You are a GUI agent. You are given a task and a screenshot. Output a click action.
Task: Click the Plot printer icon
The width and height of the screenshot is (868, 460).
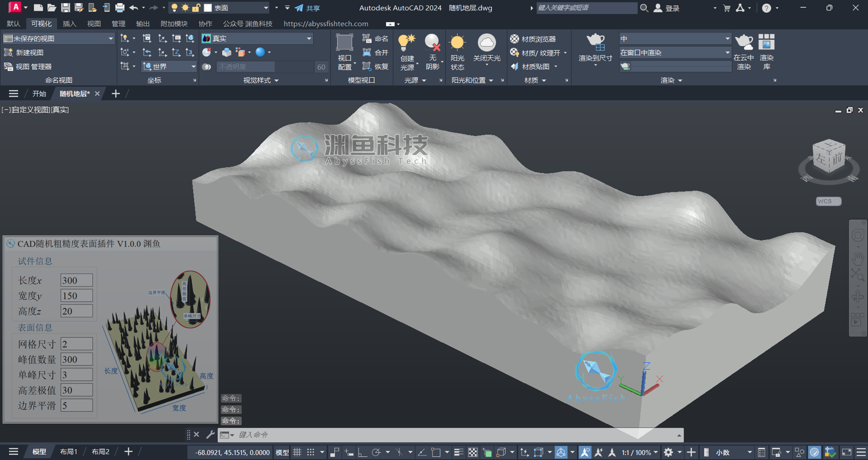pyautogui.click(x=120, y=7)
